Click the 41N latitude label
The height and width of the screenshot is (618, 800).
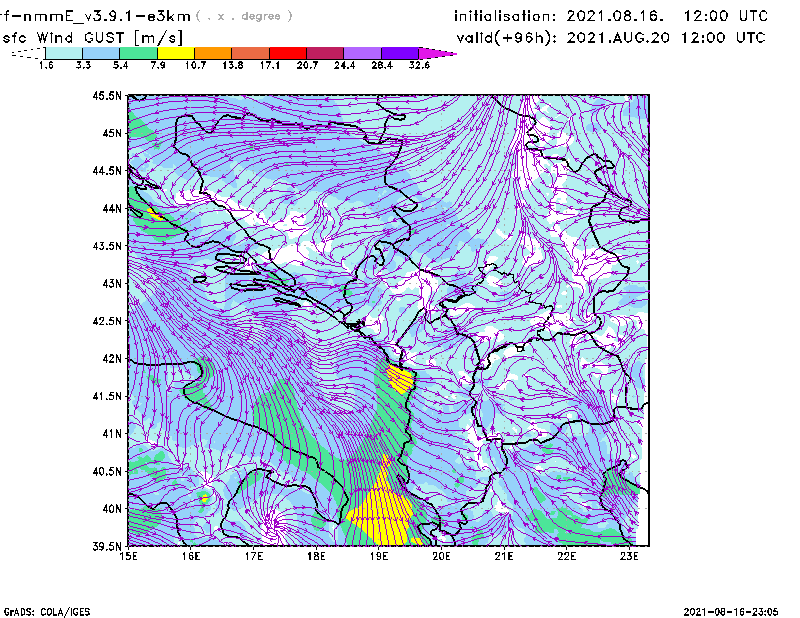[112, 434]
